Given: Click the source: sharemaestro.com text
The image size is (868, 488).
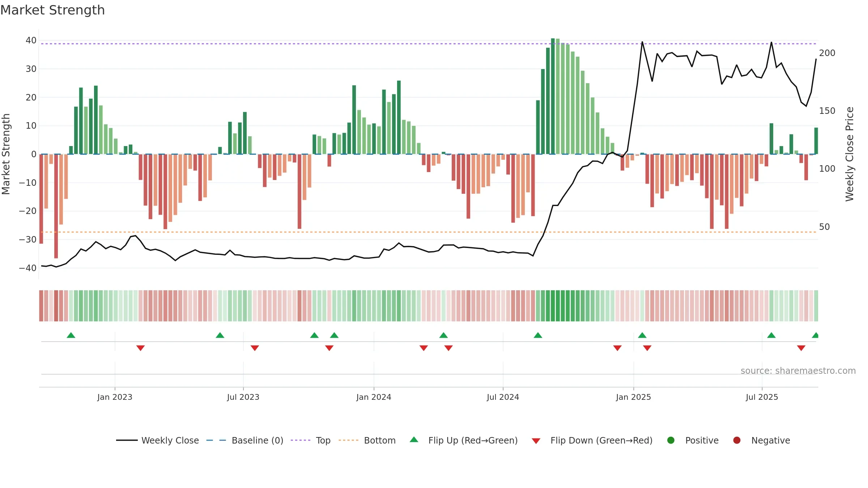Looking at the screenshot, I should [x=798, y=371].
